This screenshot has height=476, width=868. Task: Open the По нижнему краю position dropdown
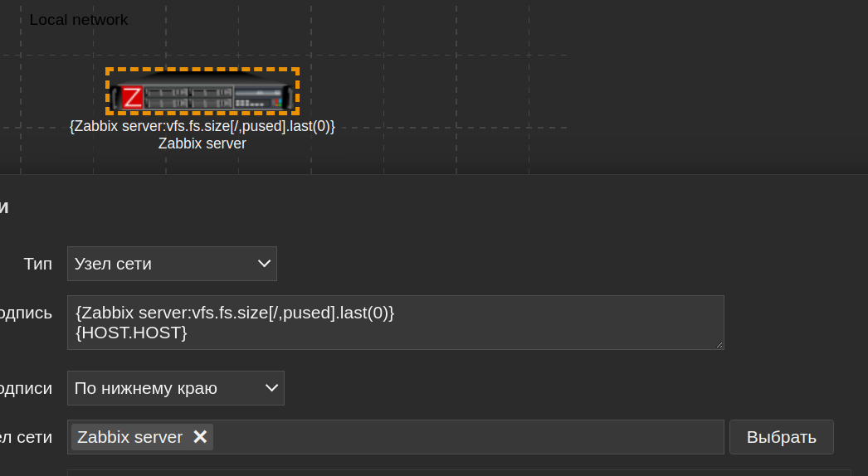pos(175,388)
